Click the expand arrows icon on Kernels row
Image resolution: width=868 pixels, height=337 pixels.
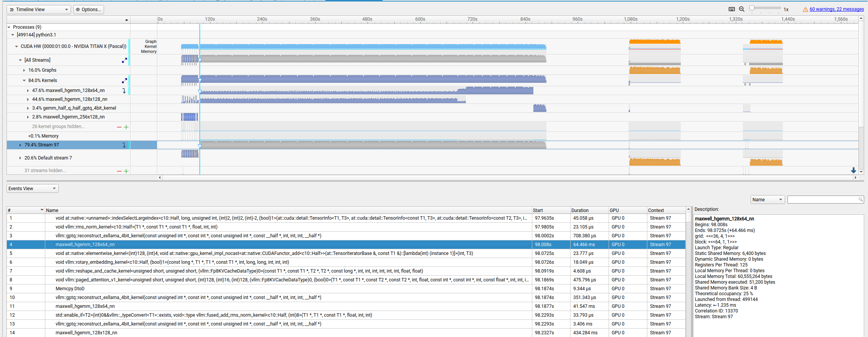pyautogui.click(x=124, y=81)
